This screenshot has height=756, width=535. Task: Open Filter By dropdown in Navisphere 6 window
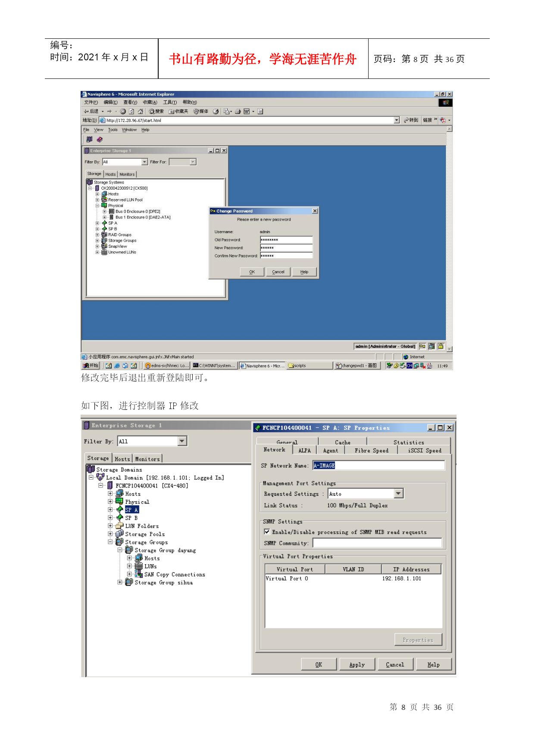144,162
